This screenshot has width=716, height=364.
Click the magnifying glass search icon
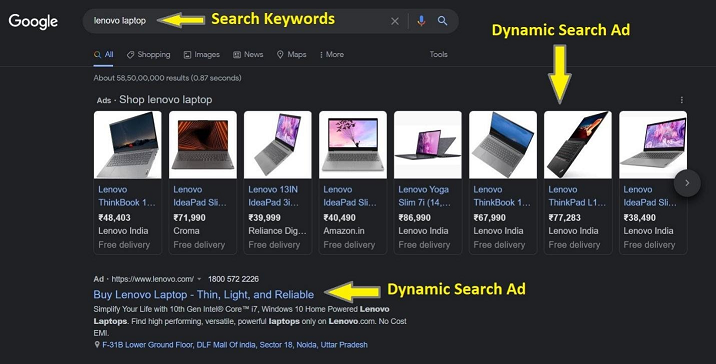pyautogui.click(x=442, y=21)
